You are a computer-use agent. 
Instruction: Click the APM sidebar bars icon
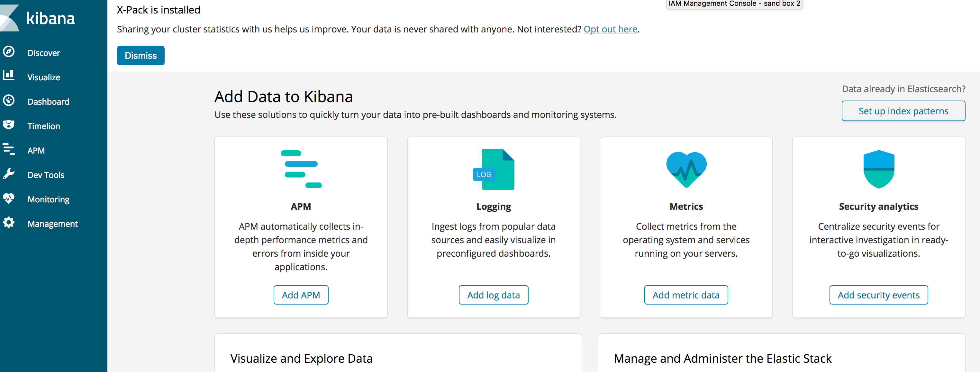coord(9,149)
